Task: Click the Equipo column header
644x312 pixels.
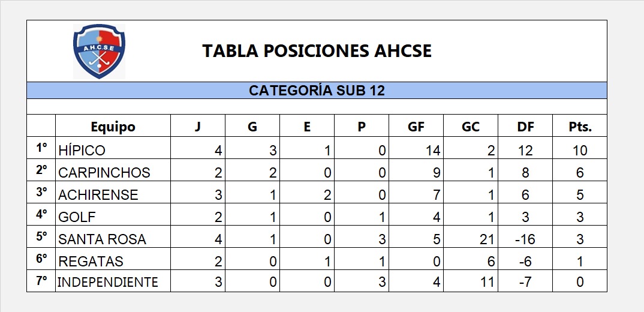Action: [x=113, y=127]
